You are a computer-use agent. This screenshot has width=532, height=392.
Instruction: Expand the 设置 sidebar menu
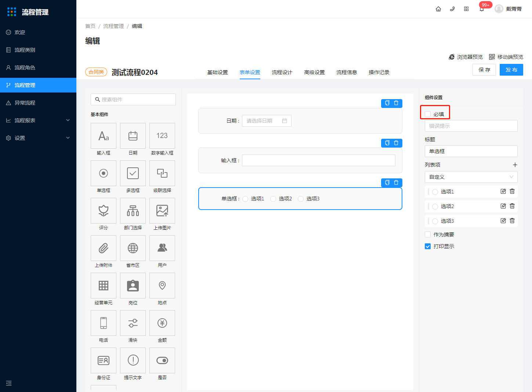click(38, 138)
